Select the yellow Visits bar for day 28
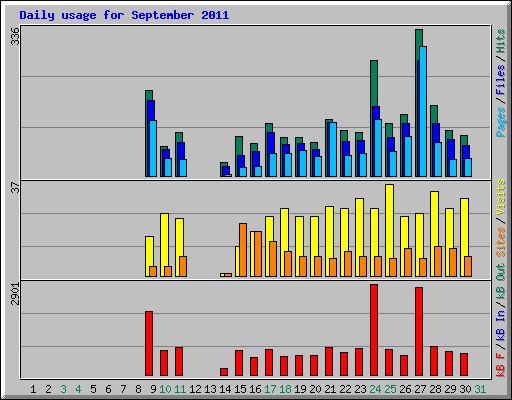The image size is (512, 400). click(434, 218)
